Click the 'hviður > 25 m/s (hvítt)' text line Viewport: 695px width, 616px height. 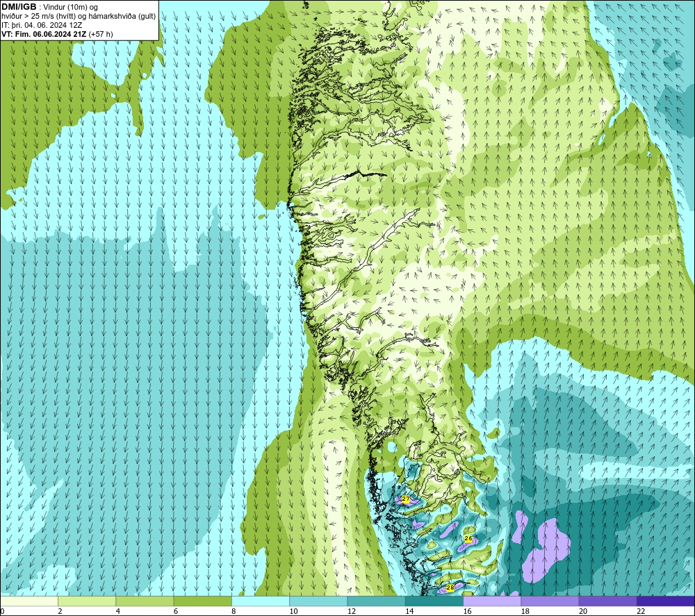point(38,17)
